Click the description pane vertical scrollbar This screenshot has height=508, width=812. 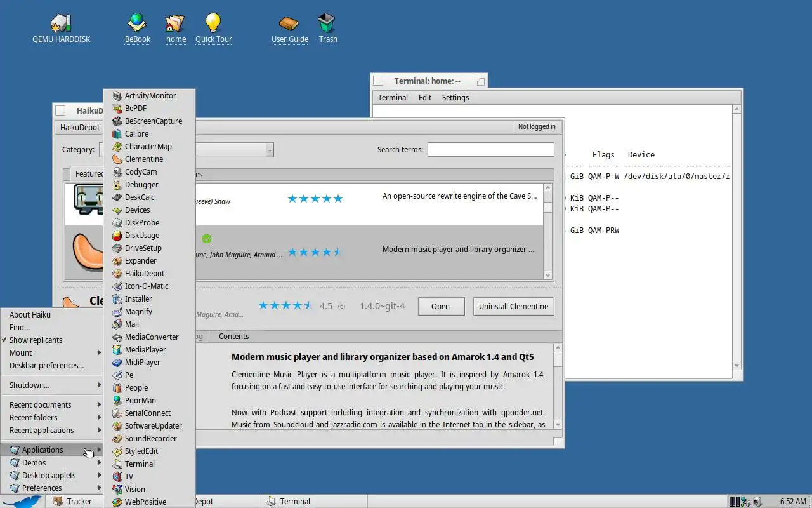coord(558,386)
